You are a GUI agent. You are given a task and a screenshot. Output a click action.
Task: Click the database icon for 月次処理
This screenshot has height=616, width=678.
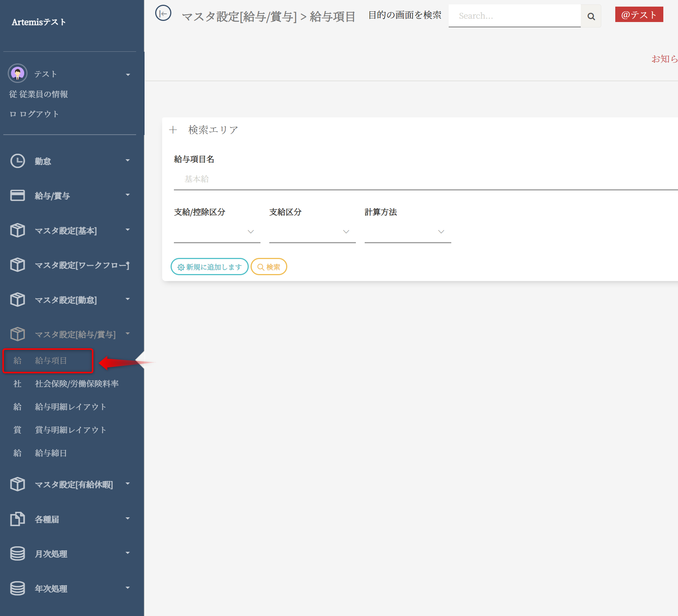coord(17,554)
